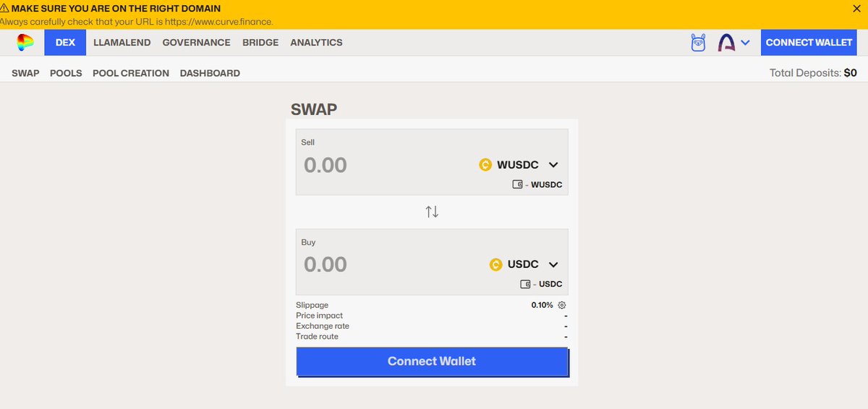Open the DEX tab
Image resolution: width=868 pixels, height=409 pixels.
pos(65,43)
